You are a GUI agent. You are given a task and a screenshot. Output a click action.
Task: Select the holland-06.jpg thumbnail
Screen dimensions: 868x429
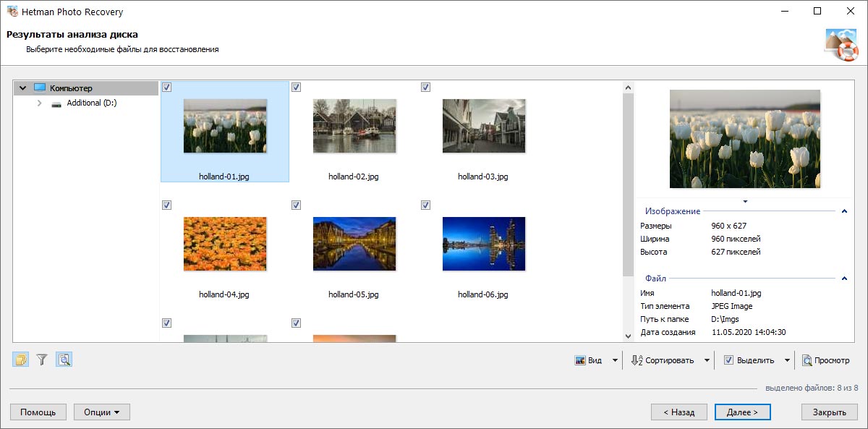tap(484, 244)
